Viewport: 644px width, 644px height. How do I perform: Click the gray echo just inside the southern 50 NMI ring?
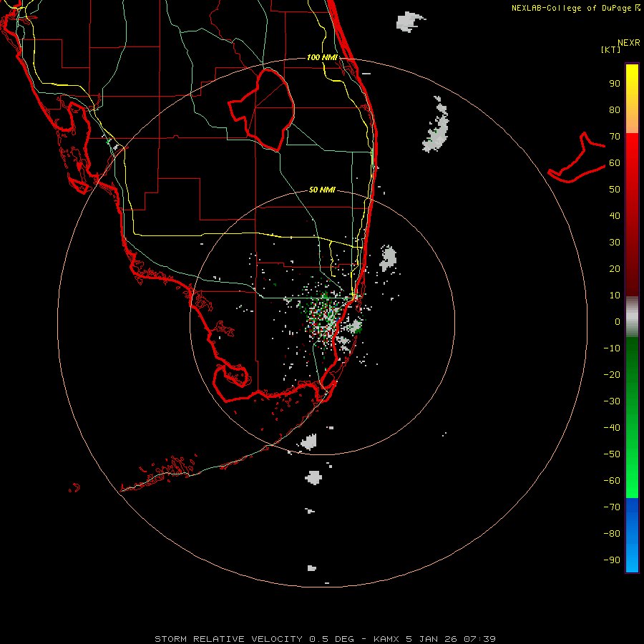pyautogui.click(x=309, y=441)
